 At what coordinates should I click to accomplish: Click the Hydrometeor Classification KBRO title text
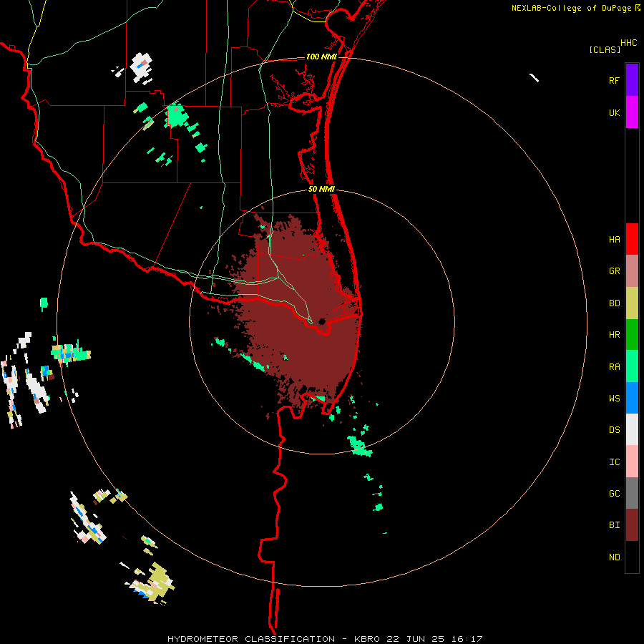tap(325, 639)
